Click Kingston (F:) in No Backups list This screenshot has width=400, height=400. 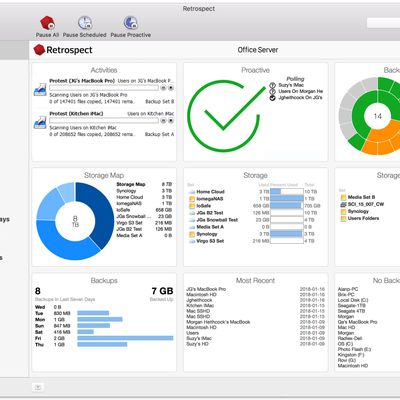coord(351,355)
